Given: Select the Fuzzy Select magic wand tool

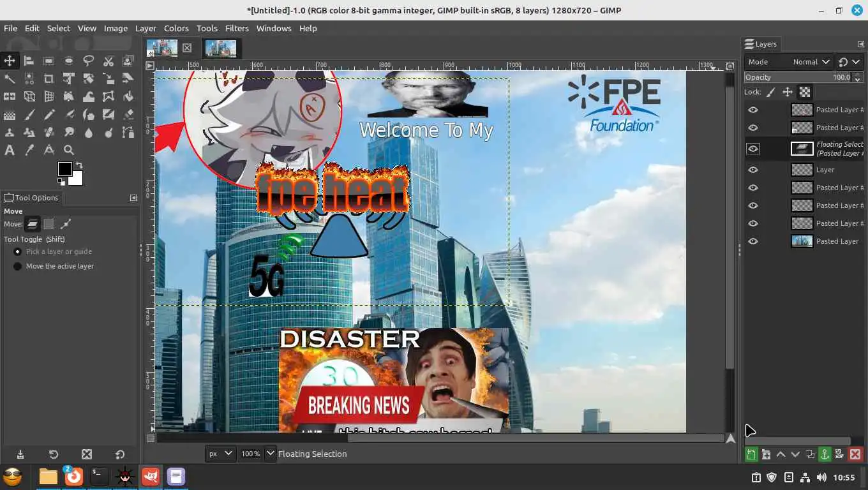Looking at the screenshot, I should [9, 78].
